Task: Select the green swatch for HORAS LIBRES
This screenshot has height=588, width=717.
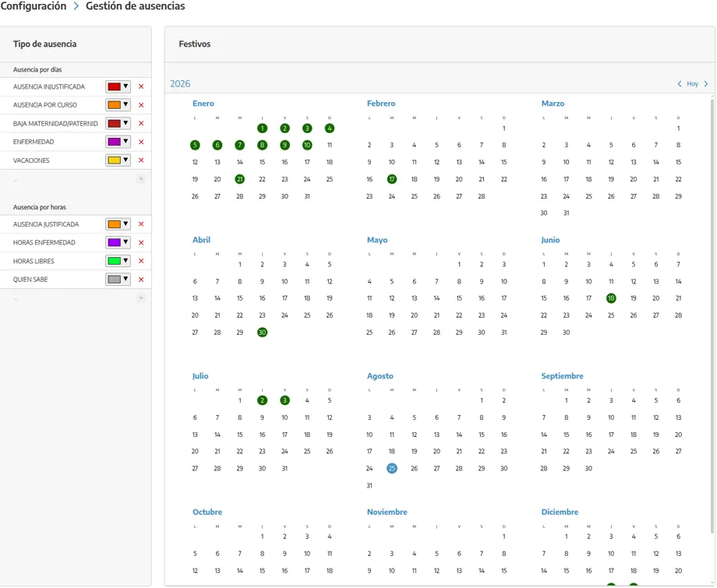Action: [114, 261]
